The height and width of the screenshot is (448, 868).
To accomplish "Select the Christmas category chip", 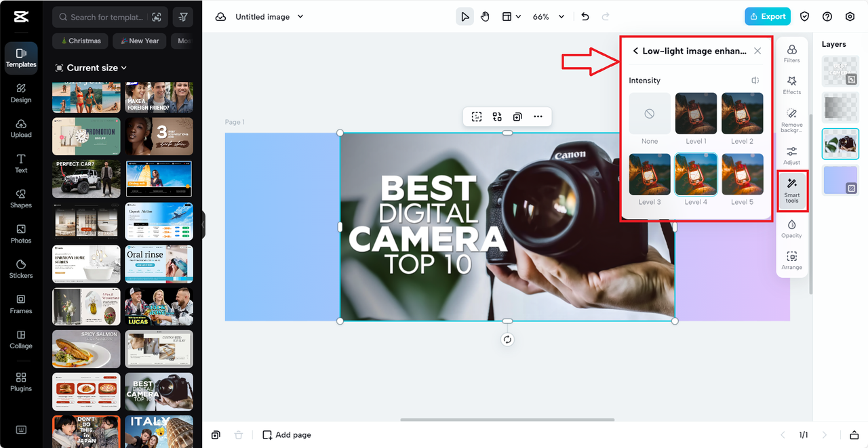I will tap(80, 41).
